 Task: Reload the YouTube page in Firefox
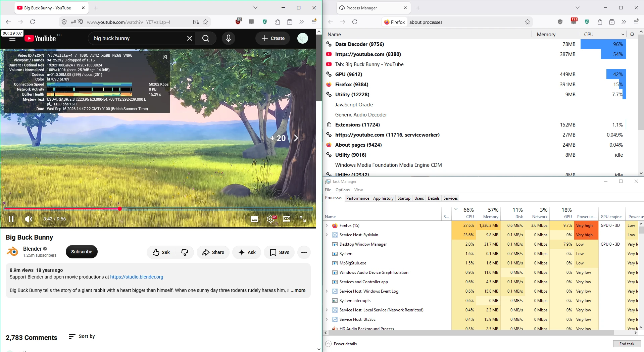(x=33, y=22)
